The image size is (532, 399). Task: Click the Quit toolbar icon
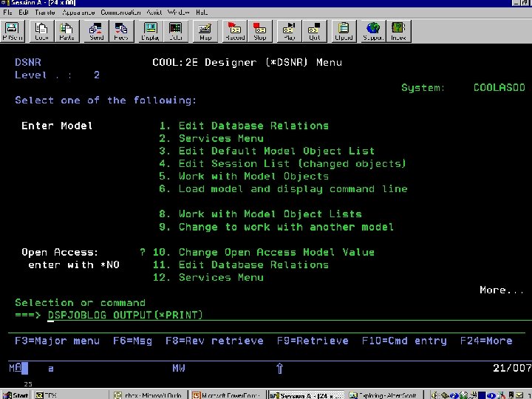[x=315, y=31]
